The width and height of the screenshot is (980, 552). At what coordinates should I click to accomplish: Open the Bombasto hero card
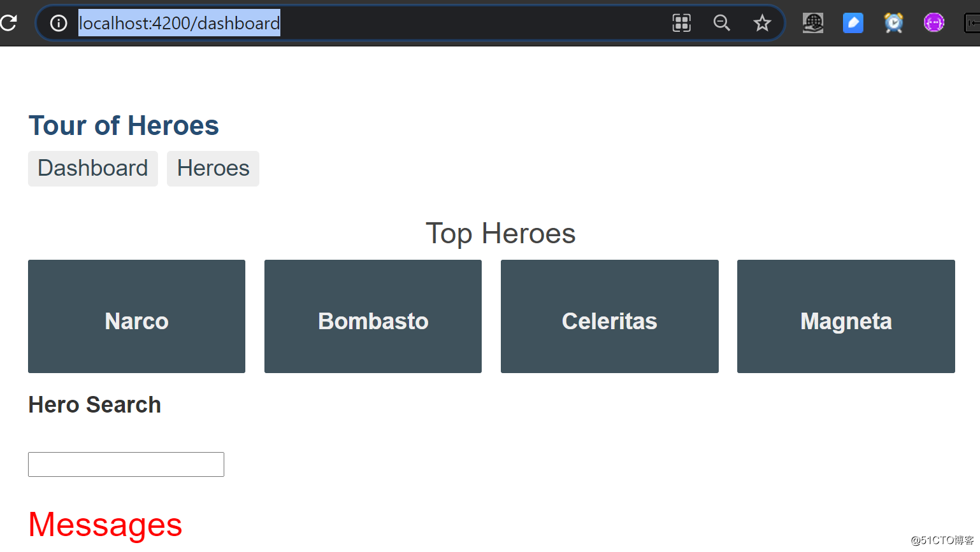pos(373,316)
